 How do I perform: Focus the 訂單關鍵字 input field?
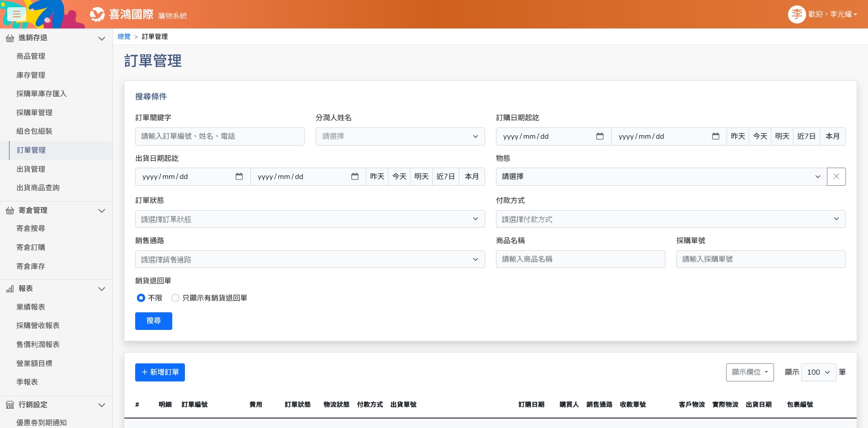220,136
